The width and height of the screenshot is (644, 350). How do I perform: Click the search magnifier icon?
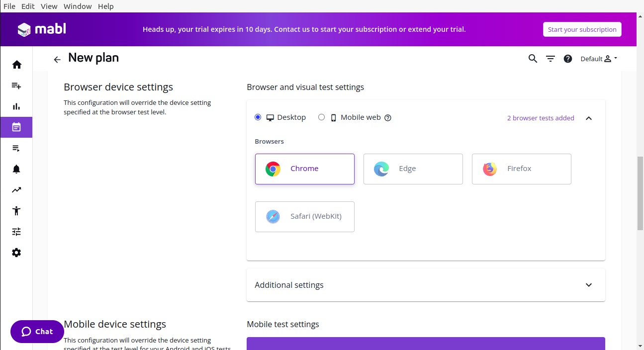(533, 59)
